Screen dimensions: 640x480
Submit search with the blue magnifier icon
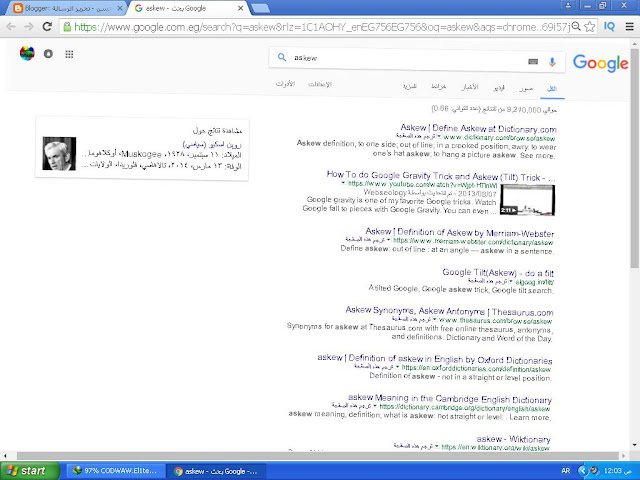click(x=282, y=57)
